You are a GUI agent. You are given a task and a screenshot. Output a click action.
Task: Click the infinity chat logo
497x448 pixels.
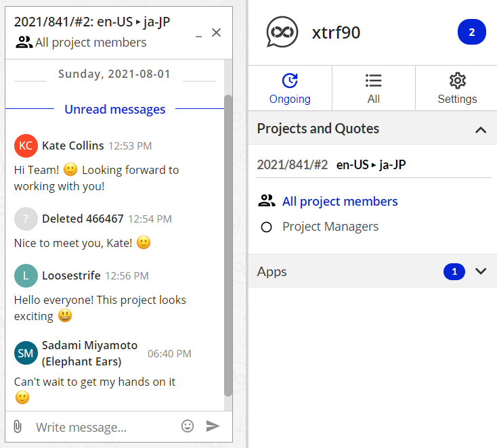[x=282, y=32]
